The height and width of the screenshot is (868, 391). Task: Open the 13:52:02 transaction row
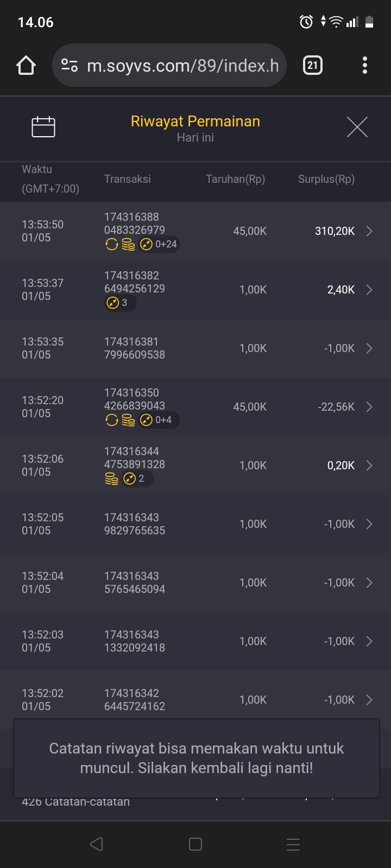pyautogui.click(x=195, y=700)
